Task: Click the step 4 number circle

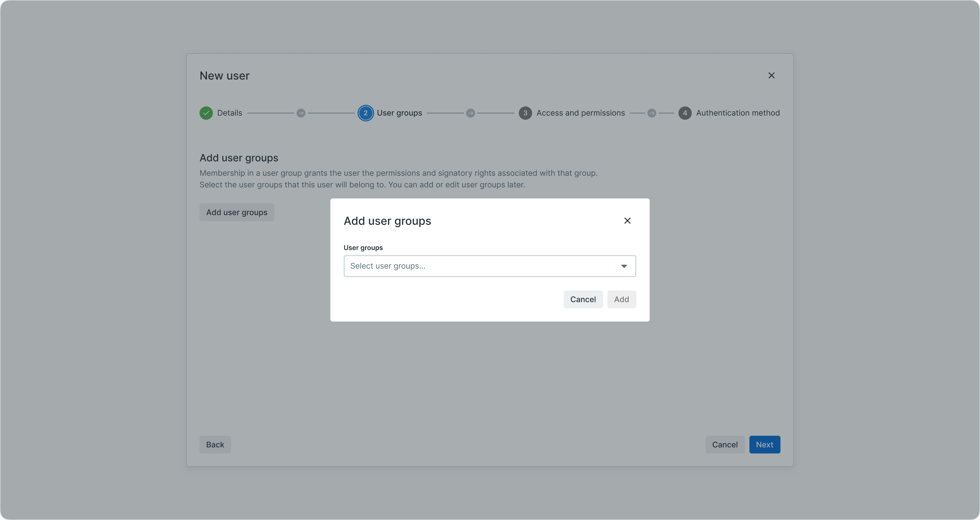Action: 685,113
